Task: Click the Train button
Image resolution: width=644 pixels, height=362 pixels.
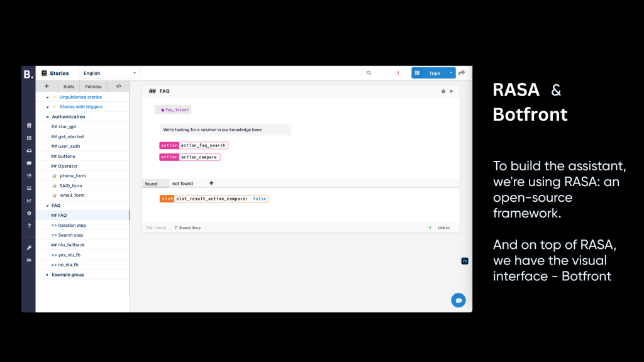Action: tap(434, 73)
